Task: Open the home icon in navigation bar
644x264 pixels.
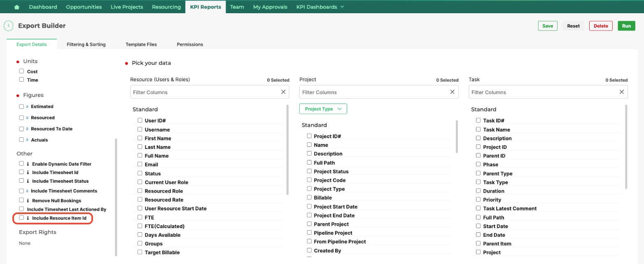Action: (17, 7)
